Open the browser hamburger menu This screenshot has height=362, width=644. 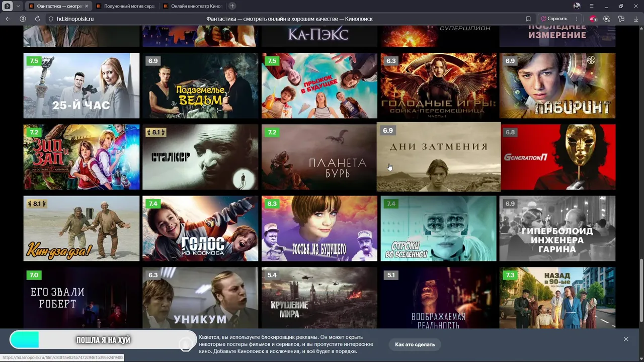[592, 6]
